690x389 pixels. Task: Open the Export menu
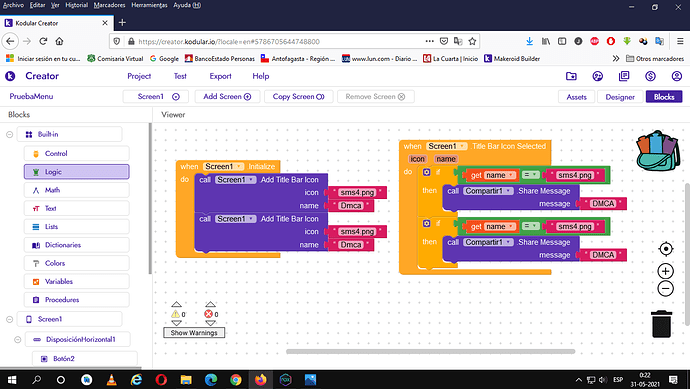click(x=220, y=76)
